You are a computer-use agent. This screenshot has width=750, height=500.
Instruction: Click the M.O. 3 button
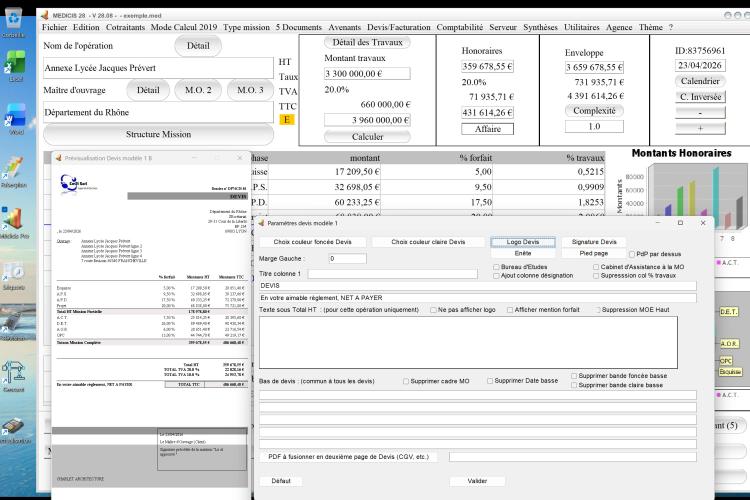(x=250, y=90)
